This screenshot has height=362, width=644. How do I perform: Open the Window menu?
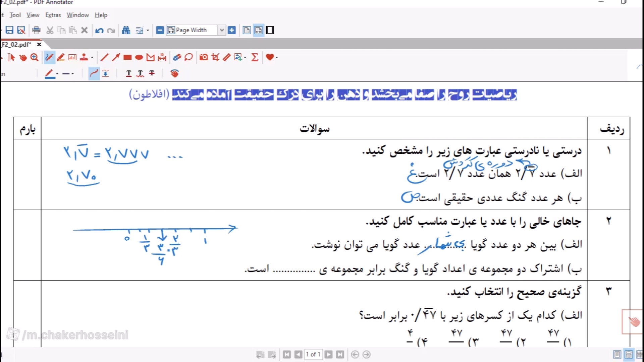click(x=77, y=15)
